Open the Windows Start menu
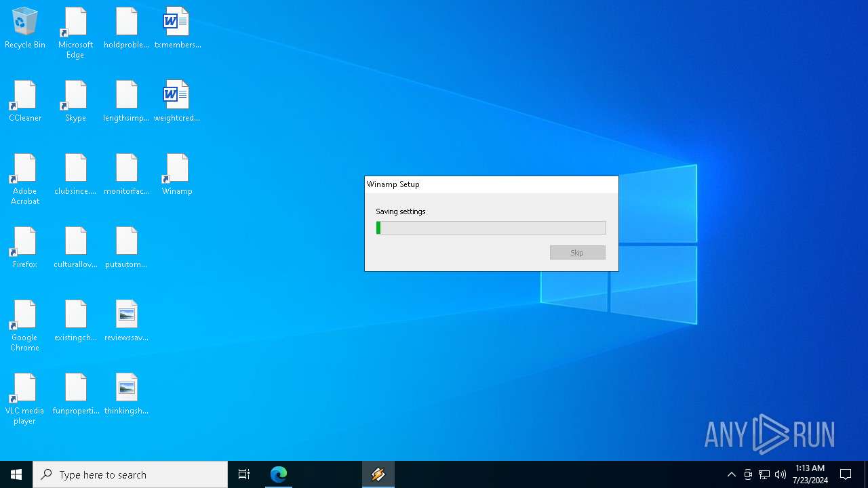The width and height of the screenshot is (868, 488). tap(16, 474)
